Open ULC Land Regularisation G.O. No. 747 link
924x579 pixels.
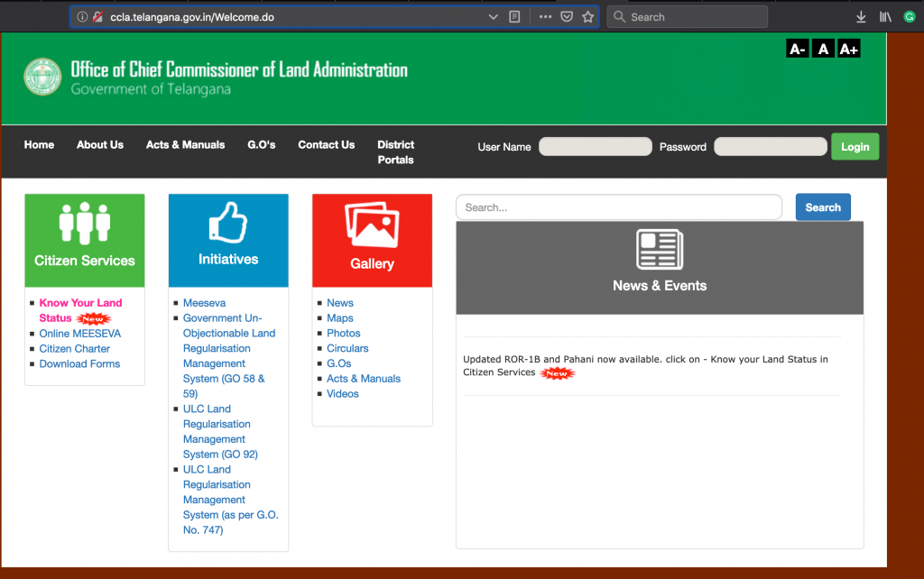230,500
